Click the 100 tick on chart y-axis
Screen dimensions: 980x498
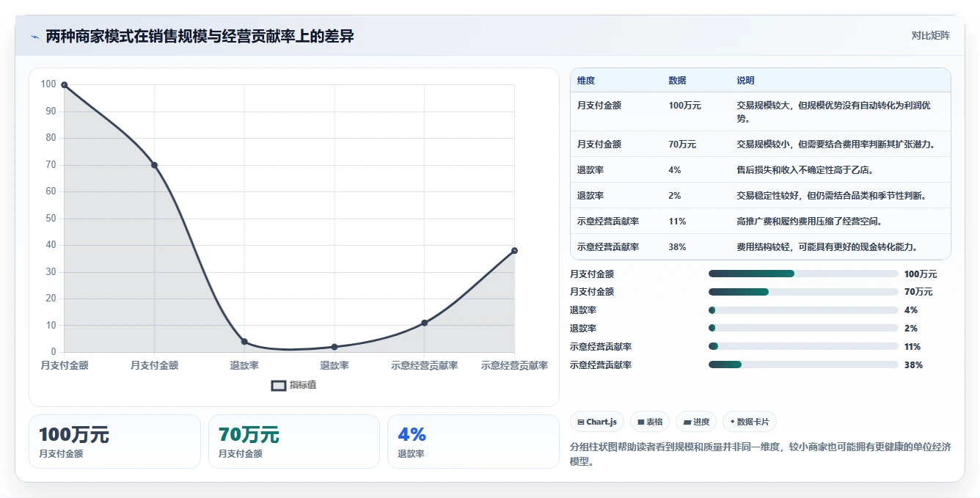[x=48, y=84]
